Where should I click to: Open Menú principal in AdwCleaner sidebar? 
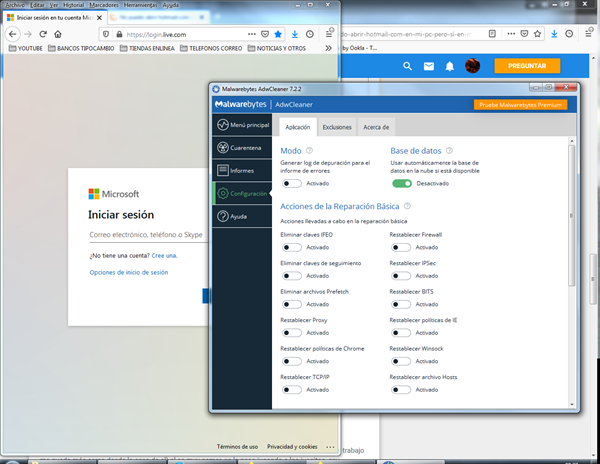point(242,125)
